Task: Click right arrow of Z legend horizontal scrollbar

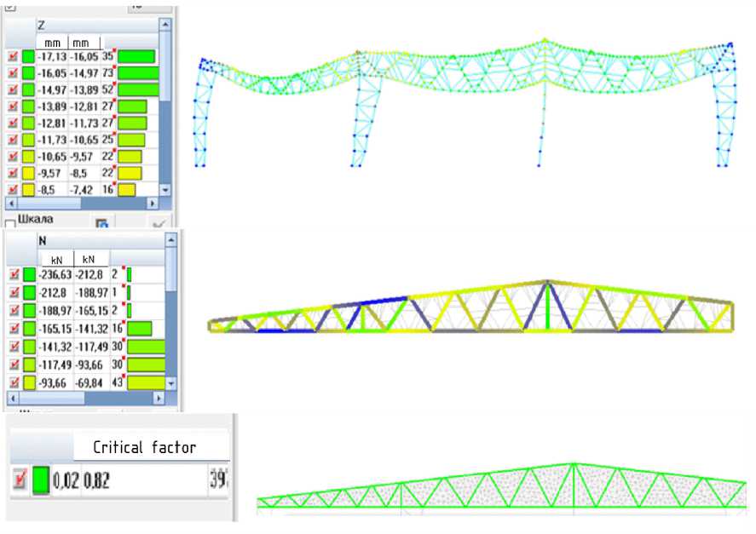Action: 153,204
